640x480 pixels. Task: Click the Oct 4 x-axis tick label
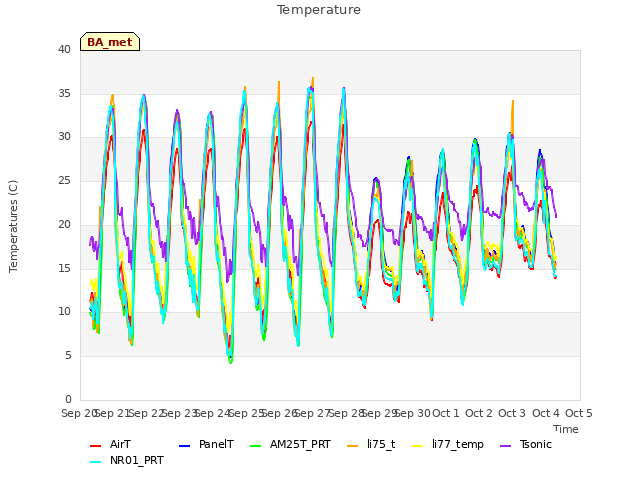pos(545,413)
